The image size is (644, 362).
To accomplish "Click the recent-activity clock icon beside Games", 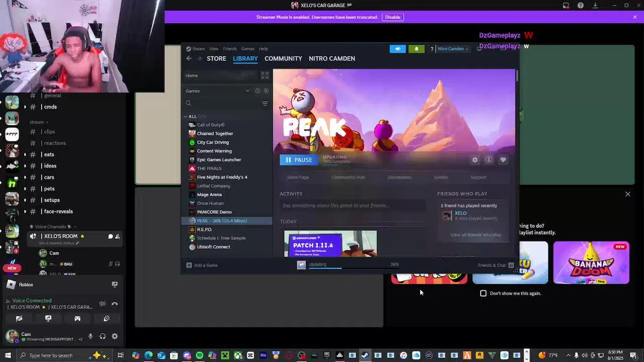I will click(258, 91).
